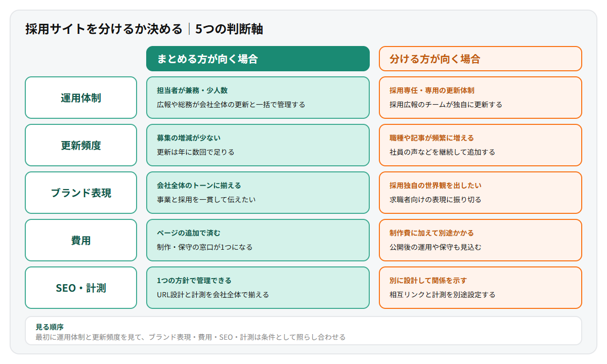Select heading ページの追加で済む
Screen dimensions: 607x364
[189, 233]
